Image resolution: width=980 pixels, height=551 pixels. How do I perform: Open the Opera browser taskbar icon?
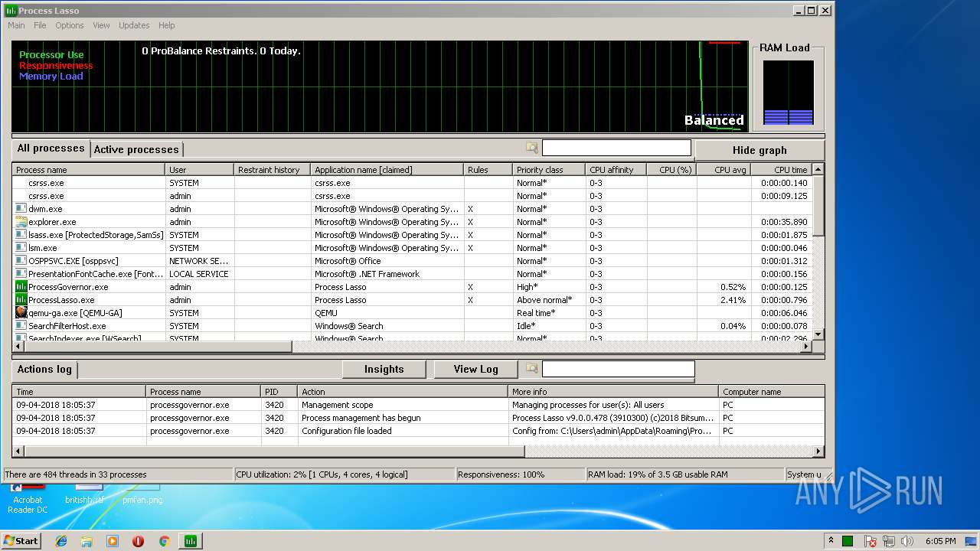[139, 541]
